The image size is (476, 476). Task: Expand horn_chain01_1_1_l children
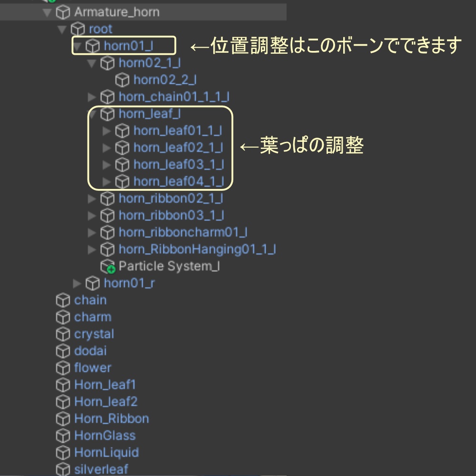92,97
